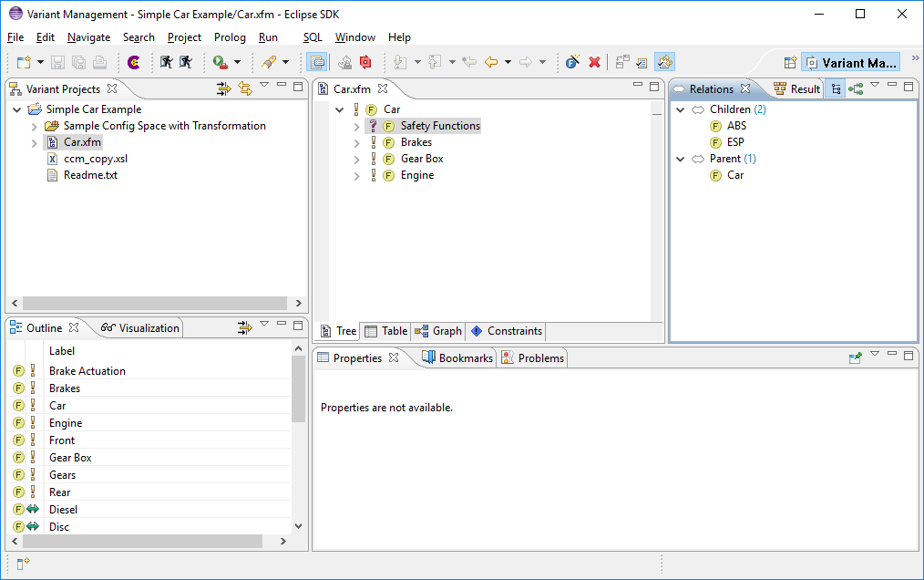Collapse the Simple Car Example project
The image size is (924, 580).
point(17,109)
